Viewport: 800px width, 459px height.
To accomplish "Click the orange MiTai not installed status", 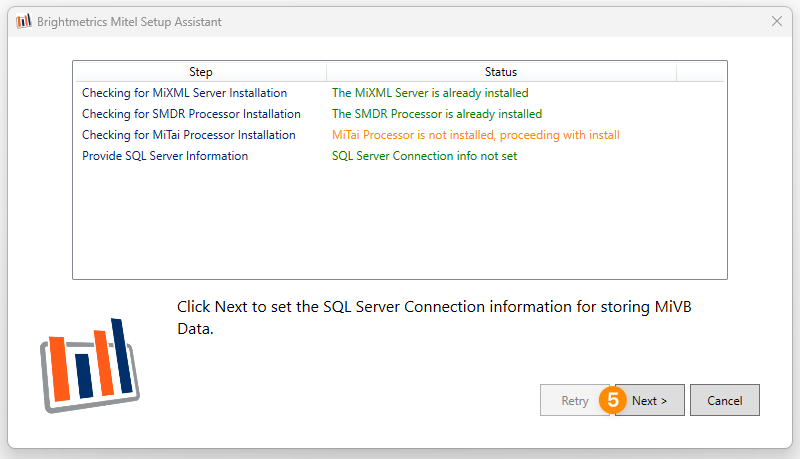I will [x=476, y=135].
